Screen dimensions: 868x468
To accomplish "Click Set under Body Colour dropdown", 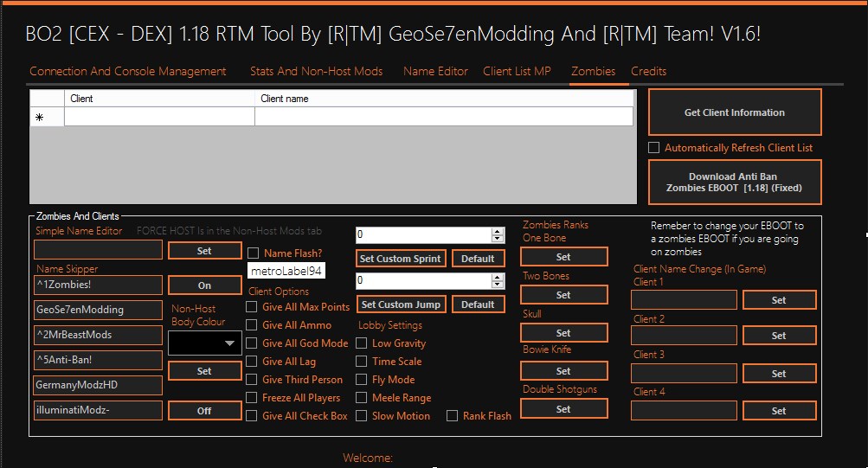I will [204, 371].
